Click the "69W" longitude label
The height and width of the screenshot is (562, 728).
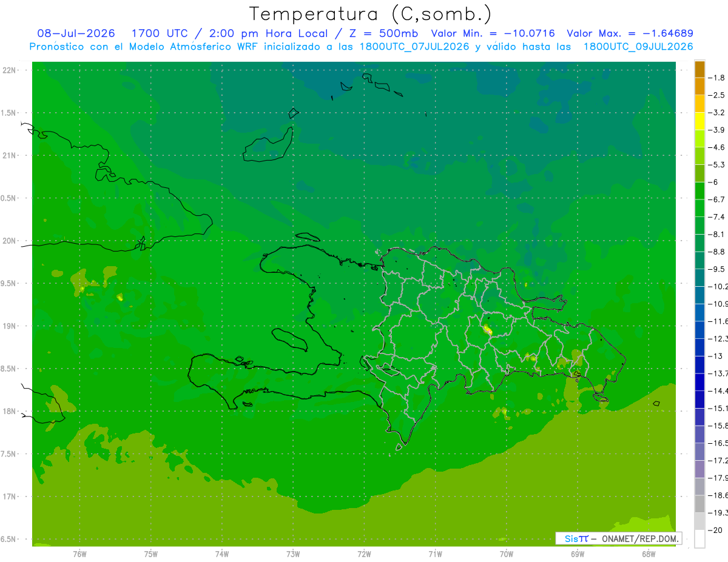578,554
